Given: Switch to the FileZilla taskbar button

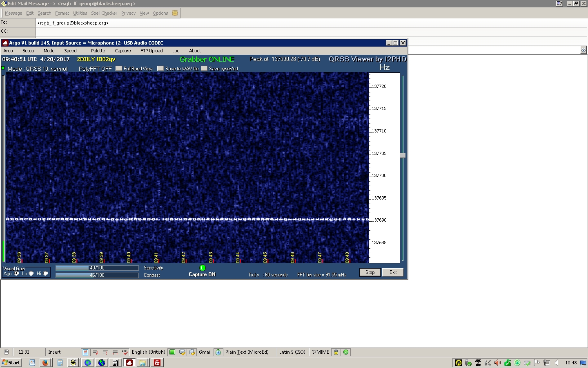Looking at the screenshot, I should pyautogui.click(x=157, y=363).
